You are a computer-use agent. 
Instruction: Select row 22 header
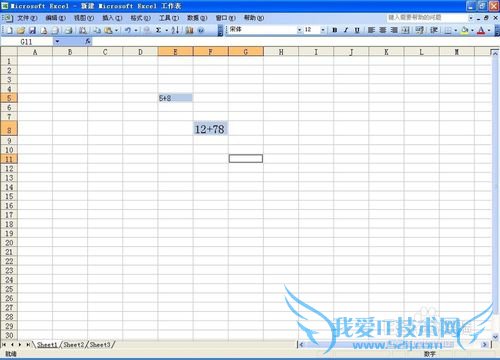tap(9, 261)
